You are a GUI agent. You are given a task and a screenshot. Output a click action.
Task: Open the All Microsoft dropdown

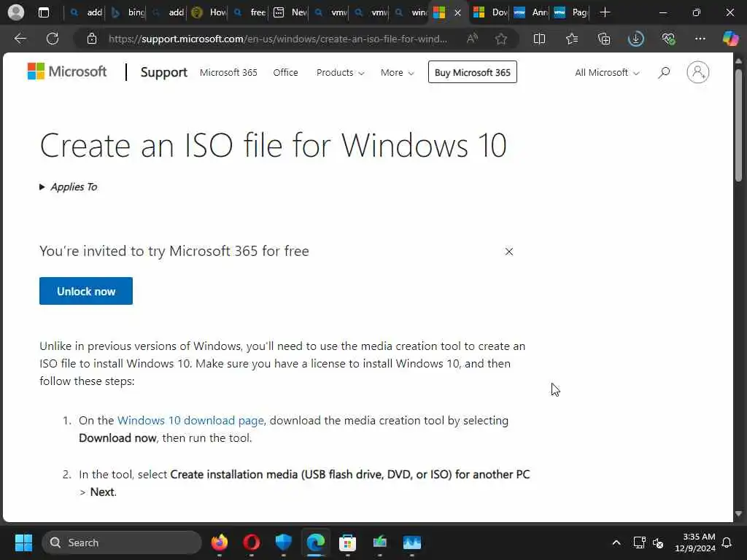pos(607,72)
